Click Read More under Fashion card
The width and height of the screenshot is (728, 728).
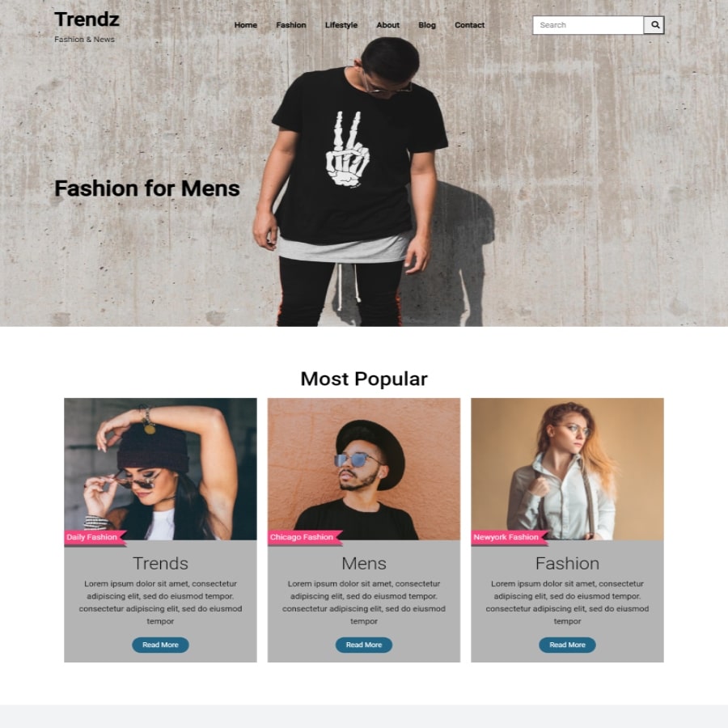(567, 645)
